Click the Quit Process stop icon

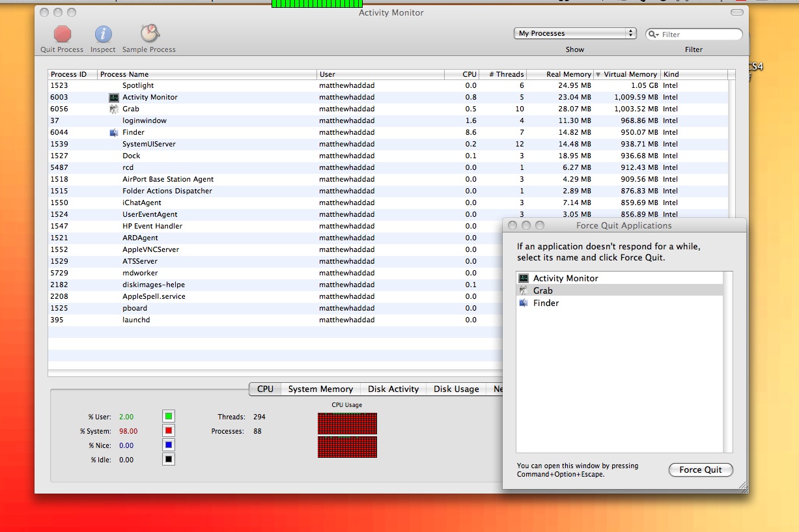pos(63,34)
